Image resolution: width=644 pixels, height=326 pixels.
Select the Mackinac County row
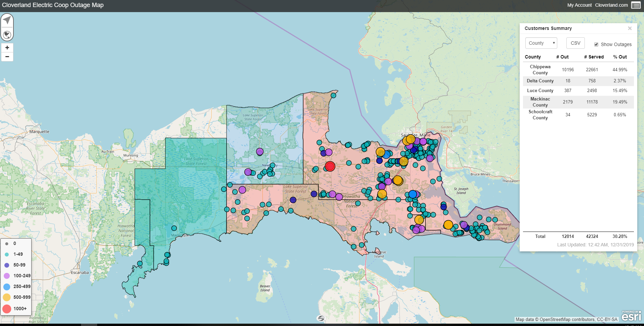click(x=578, y=102)
